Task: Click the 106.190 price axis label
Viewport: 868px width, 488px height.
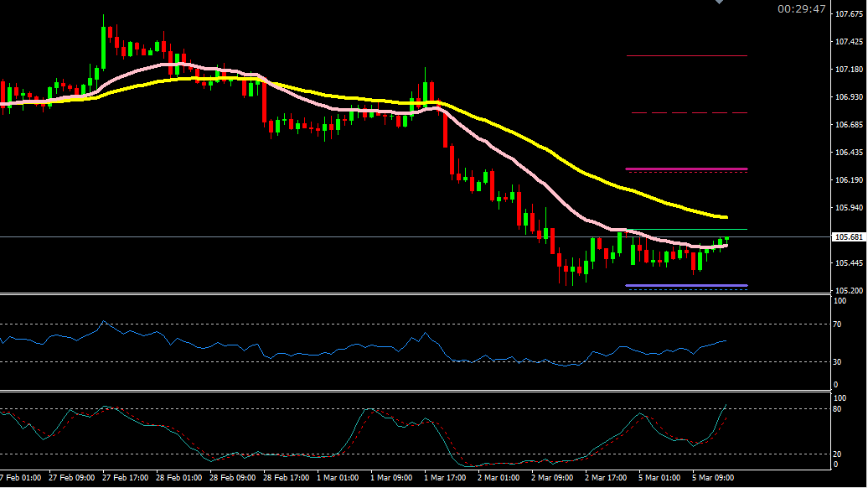Action: click(x=849, y=180)
